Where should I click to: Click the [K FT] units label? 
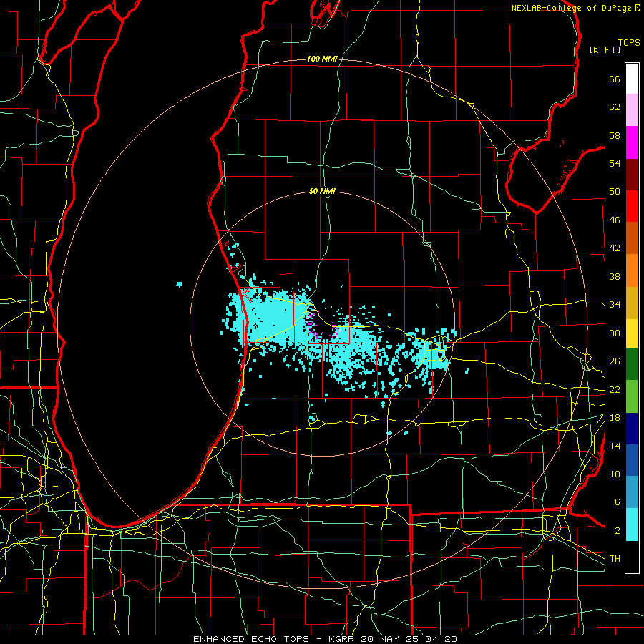[x=605, y=49]
